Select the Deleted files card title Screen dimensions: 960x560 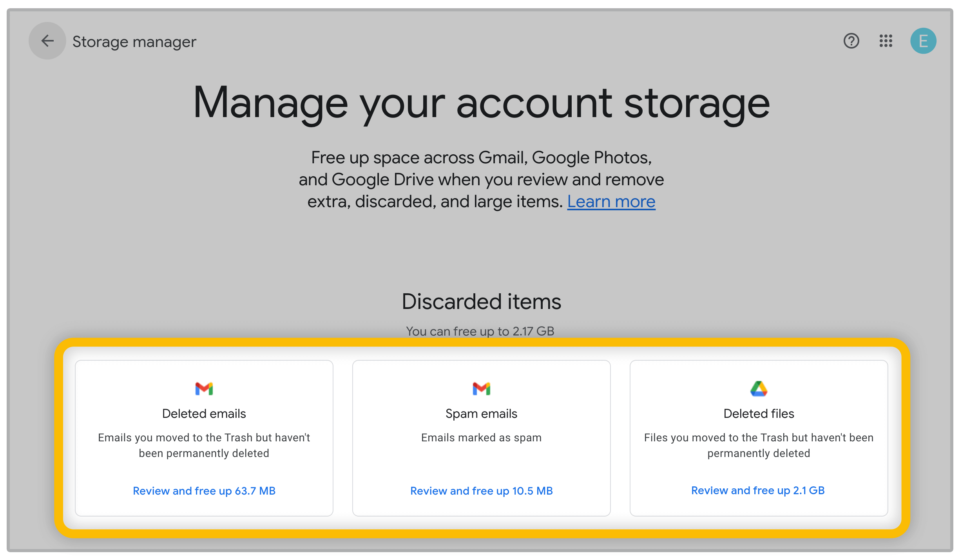[x=759, y=414]
